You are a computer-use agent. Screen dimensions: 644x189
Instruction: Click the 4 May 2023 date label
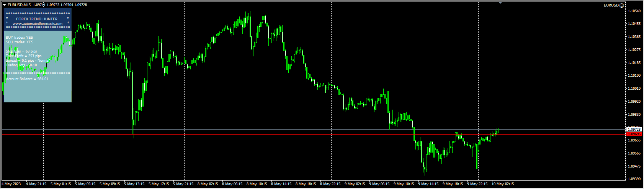[x=11, y=184]
